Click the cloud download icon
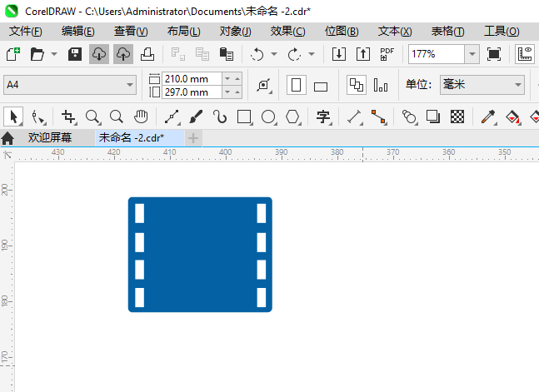Image resolution: width=539 pixels, height=392 pixels. point(99,54)
